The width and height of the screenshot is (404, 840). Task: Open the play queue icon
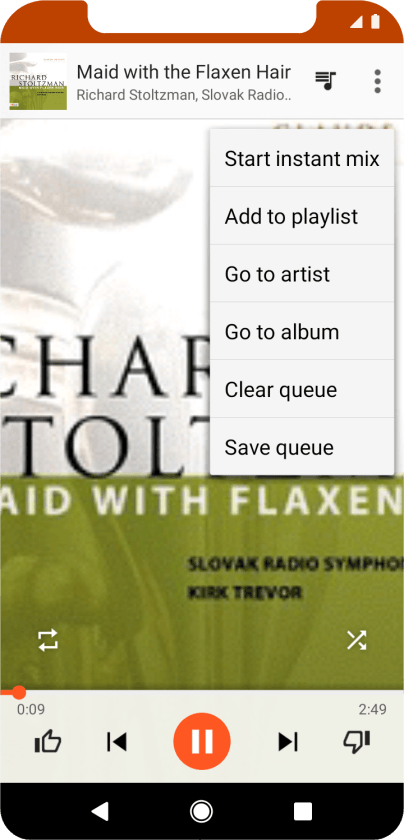pos(325,81)
